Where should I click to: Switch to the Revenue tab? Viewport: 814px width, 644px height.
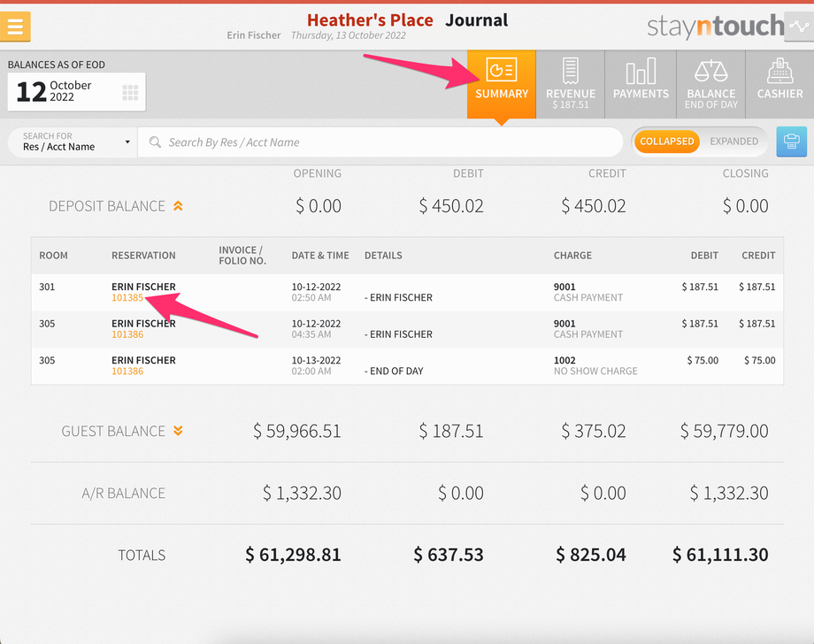coord(570,84)
